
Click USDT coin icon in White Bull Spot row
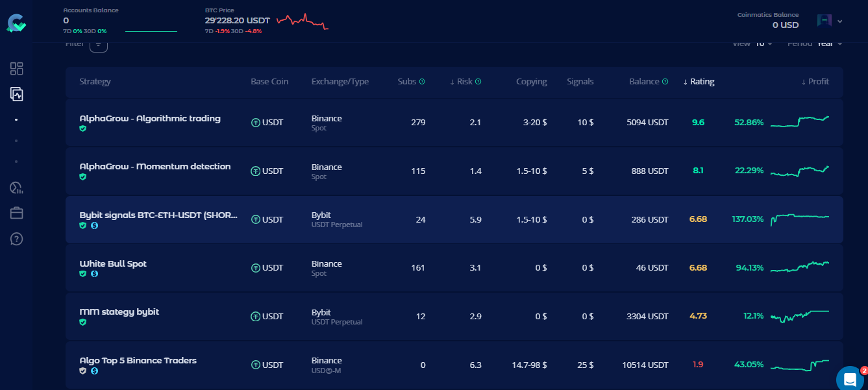point(256,268)
